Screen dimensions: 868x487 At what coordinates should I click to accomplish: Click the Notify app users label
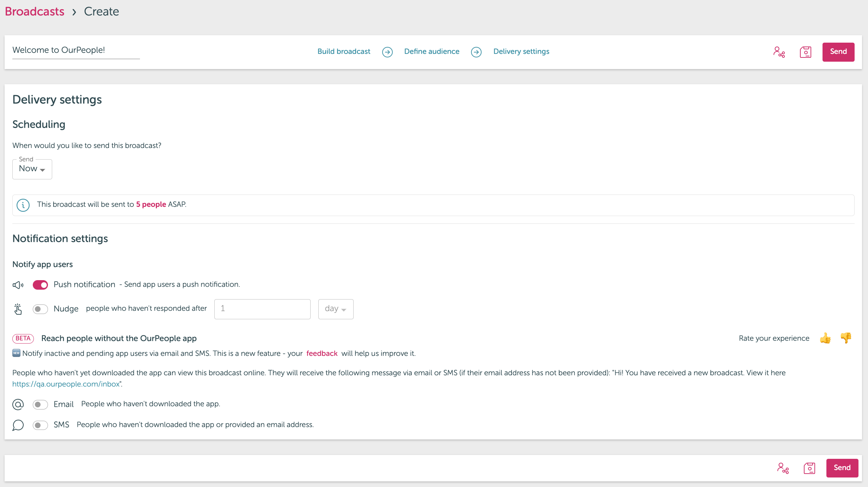(x=42, y=264)
